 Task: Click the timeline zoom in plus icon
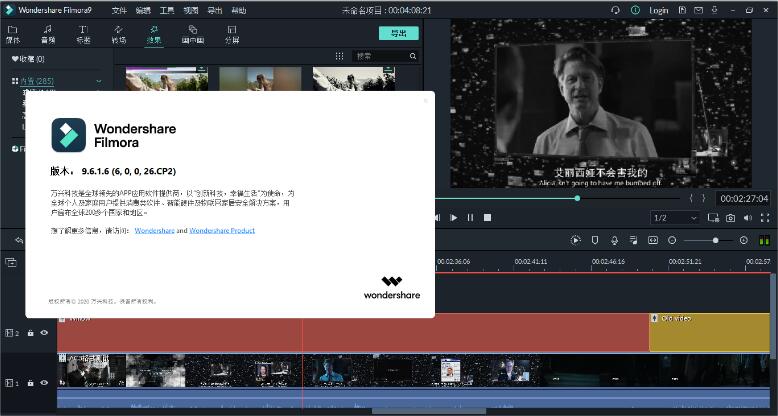click(x=743, y=240)
